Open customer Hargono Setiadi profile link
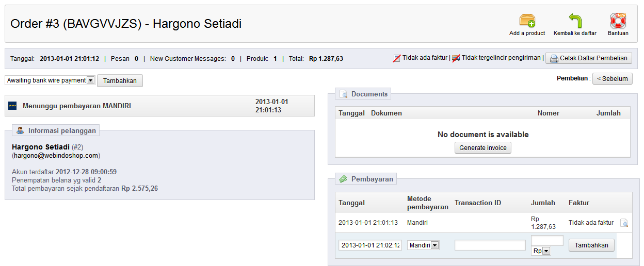 point(41,147)
